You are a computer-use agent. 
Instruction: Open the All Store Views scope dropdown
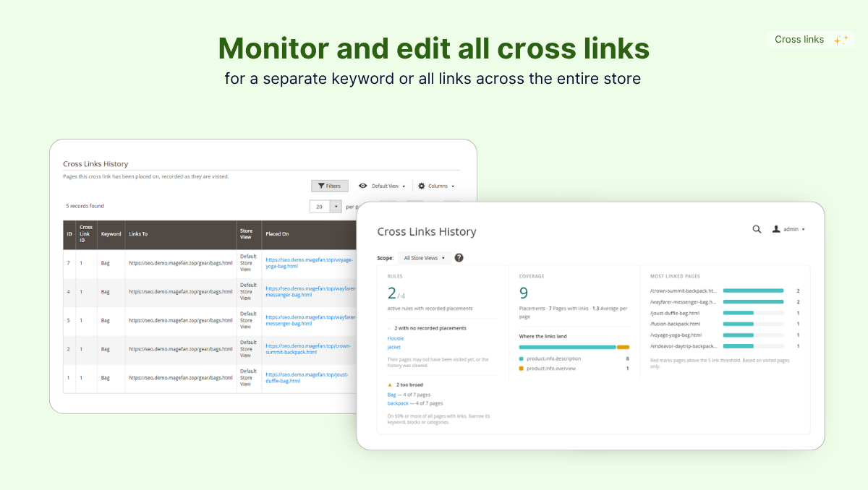click(424, 258)
